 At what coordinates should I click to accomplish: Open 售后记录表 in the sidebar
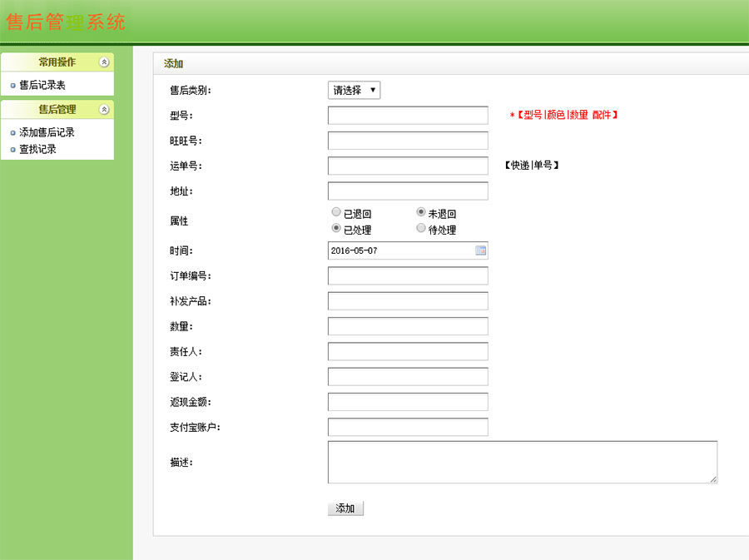point(42,85)
